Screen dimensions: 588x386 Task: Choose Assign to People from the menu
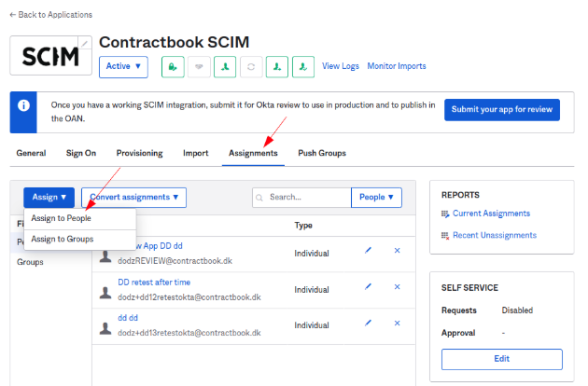(x=62, y=218)
